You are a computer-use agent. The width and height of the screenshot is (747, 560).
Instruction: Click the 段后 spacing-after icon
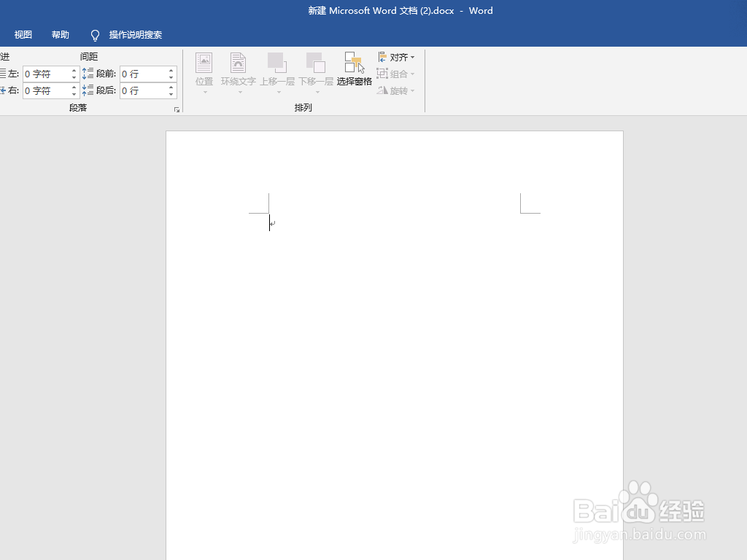pyautogui.click(x=88, y=90)
